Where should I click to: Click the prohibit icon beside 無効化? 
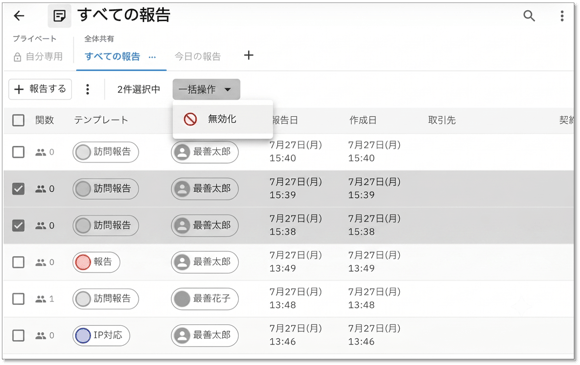tap(190, 119)
